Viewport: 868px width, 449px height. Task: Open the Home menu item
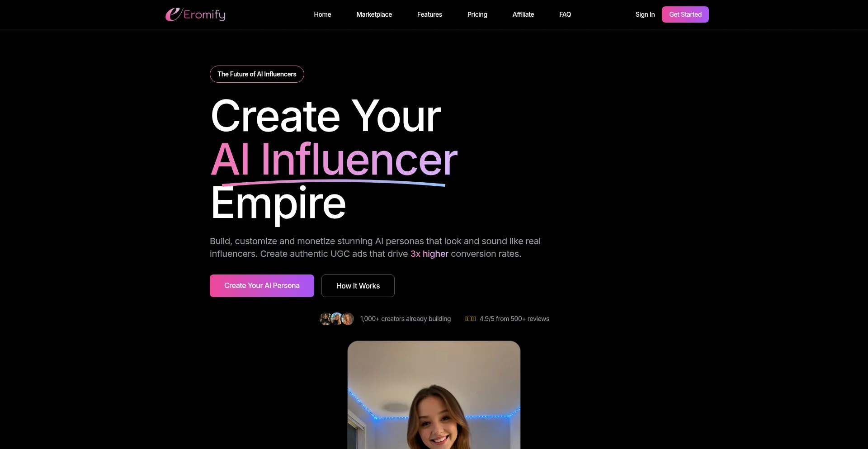point(322,14)
